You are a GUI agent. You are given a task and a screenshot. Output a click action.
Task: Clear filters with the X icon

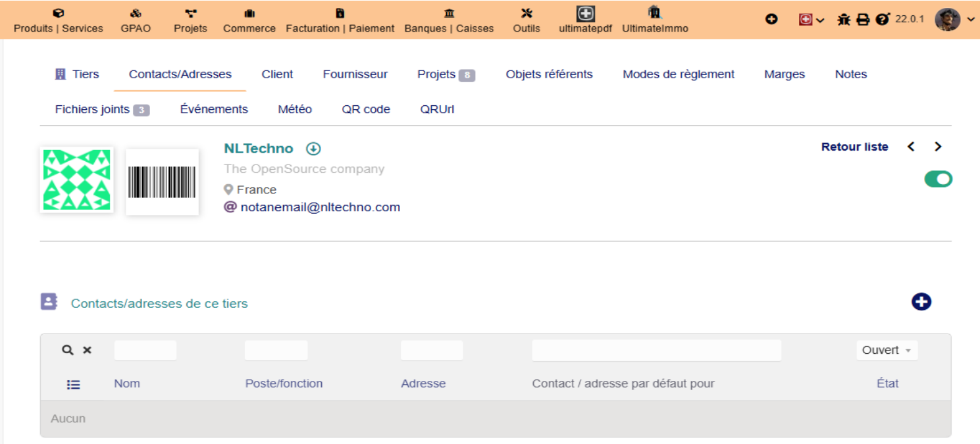point(87,350)
